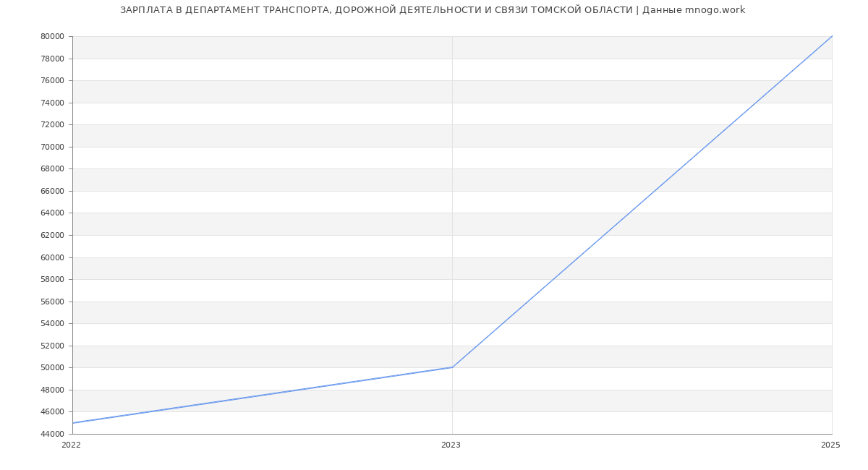The image size is (868, 470).
Task: Select the 80000 y-axis label
Action: point(52,36)
